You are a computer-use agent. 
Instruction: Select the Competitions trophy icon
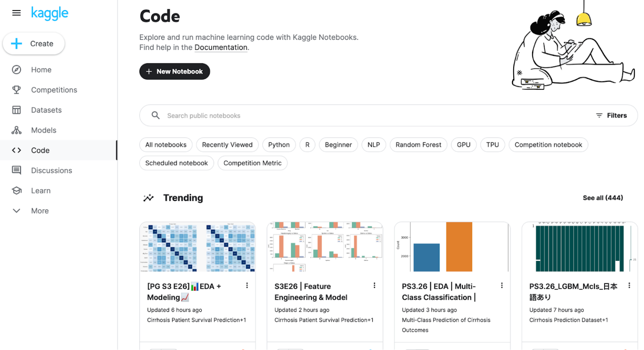16,90
